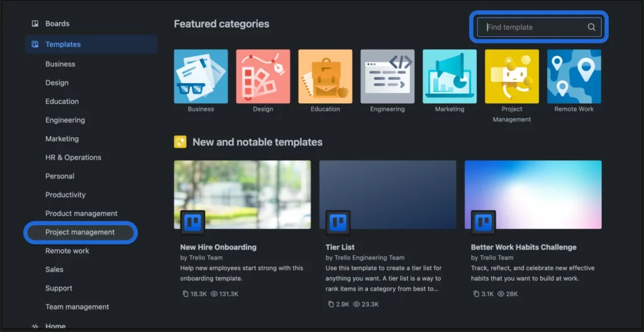Select Product management category

[x=81, y=214]
